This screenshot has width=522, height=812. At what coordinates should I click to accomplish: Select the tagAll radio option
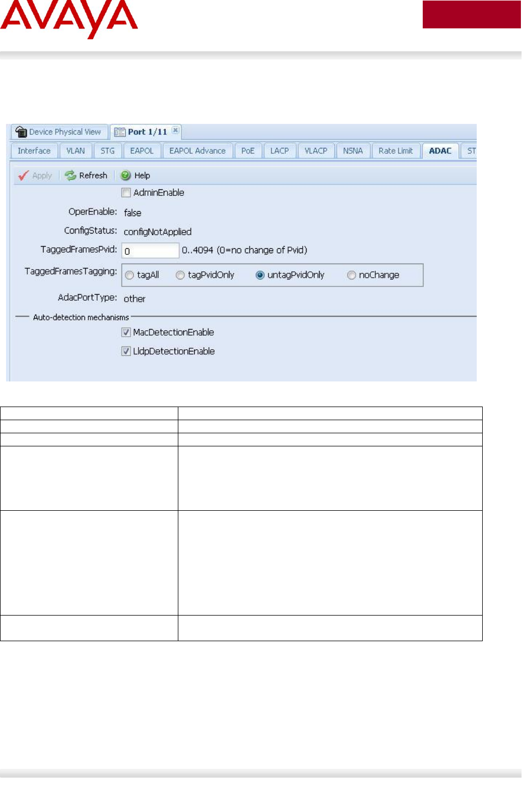click(129, 275)
